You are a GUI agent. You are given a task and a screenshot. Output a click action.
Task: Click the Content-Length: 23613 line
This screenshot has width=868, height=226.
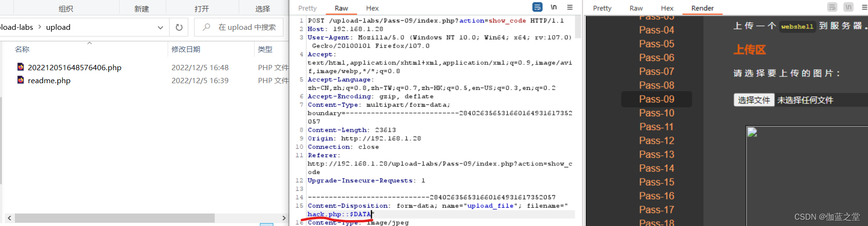click(x=352, y=130)
